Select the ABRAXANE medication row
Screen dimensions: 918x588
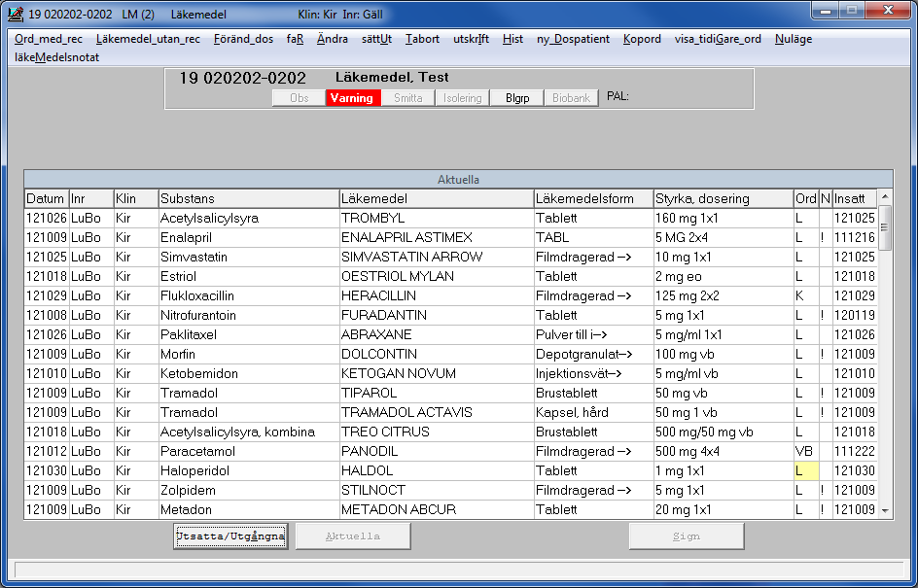(x=451, y=334)
